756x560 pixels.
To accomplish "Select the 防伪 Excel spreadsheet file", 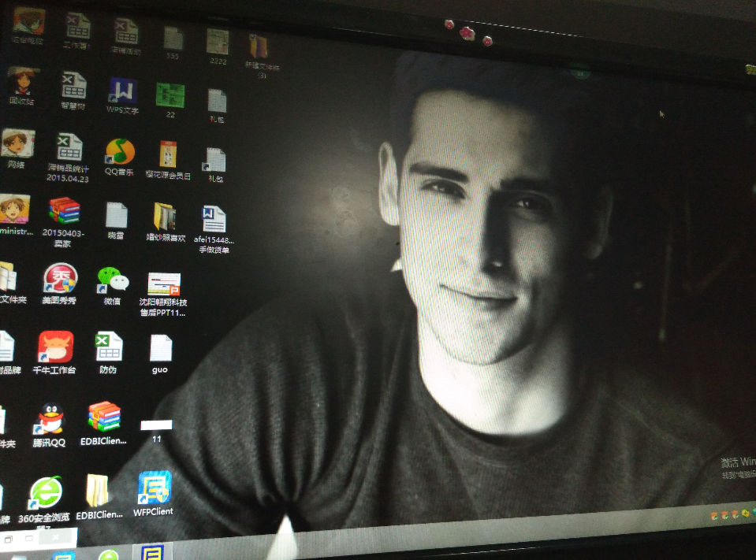I will [x=108, y=347].
